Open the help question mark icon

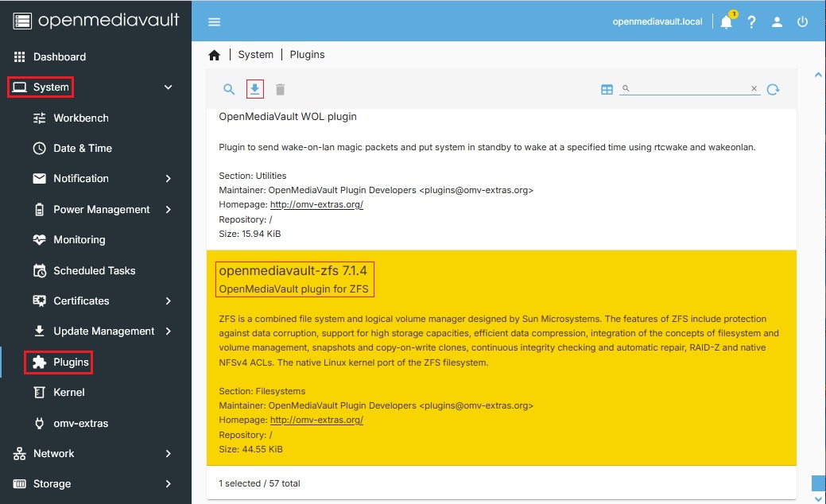[751, 22]
